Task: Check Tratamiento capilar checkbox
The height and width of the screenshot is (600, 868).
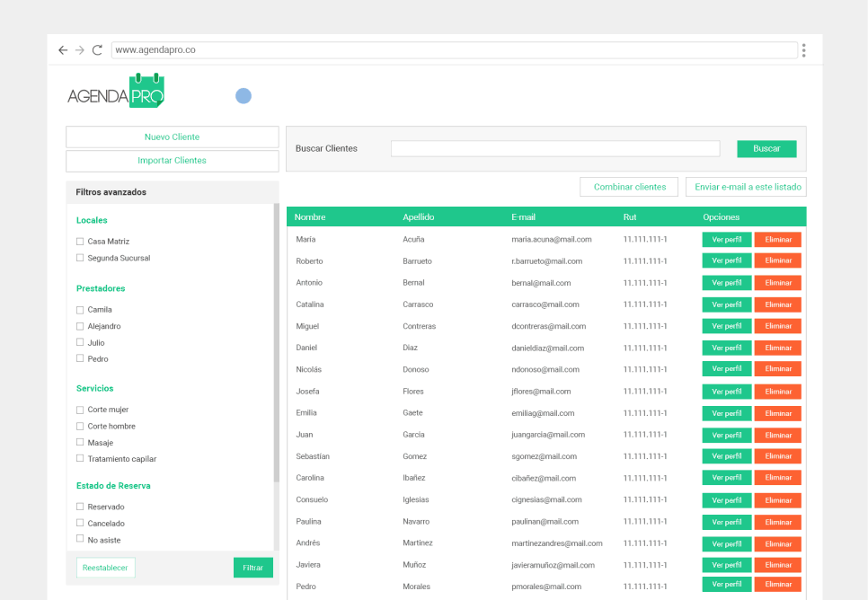Action: [x=80, y=458]
